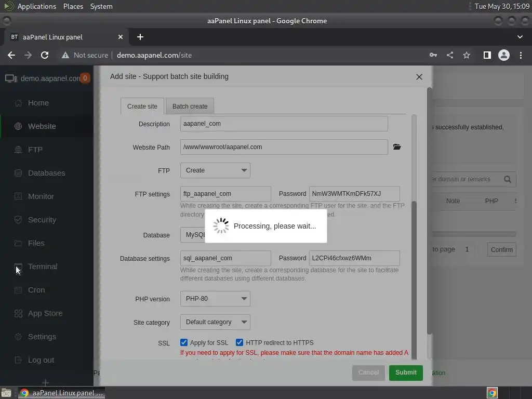
Task: Open the Security shield icon
Action: (x=18, y=220)
